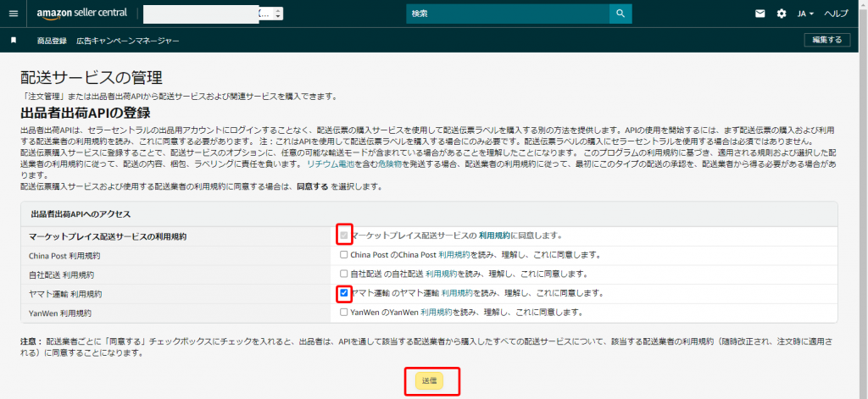The width and height of the screenshot is (868, 399).
Task: Expand the account switcher dropdown
Action: [x=278, y=14]
